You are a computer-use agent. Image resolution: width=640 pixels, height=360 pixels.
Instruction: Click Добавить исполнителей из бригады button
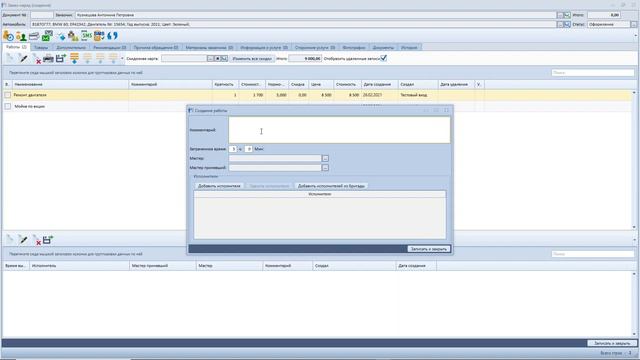coord(331,186)
